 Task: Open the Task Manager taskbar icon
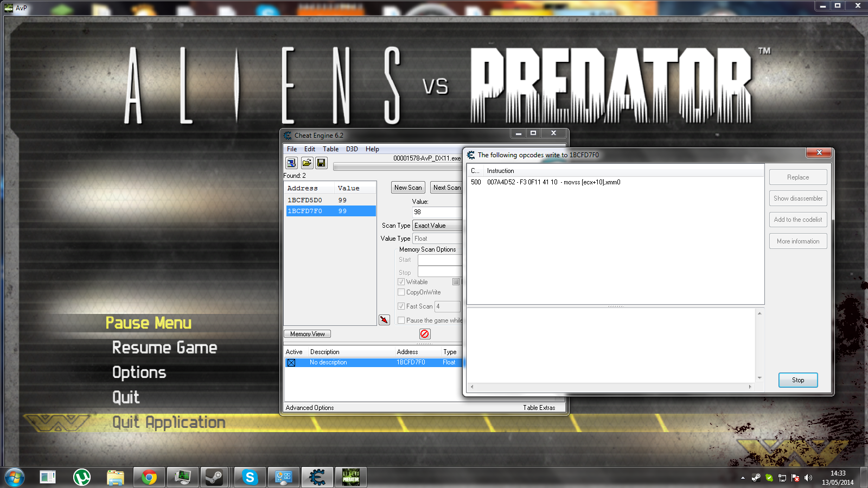point(182,477)
